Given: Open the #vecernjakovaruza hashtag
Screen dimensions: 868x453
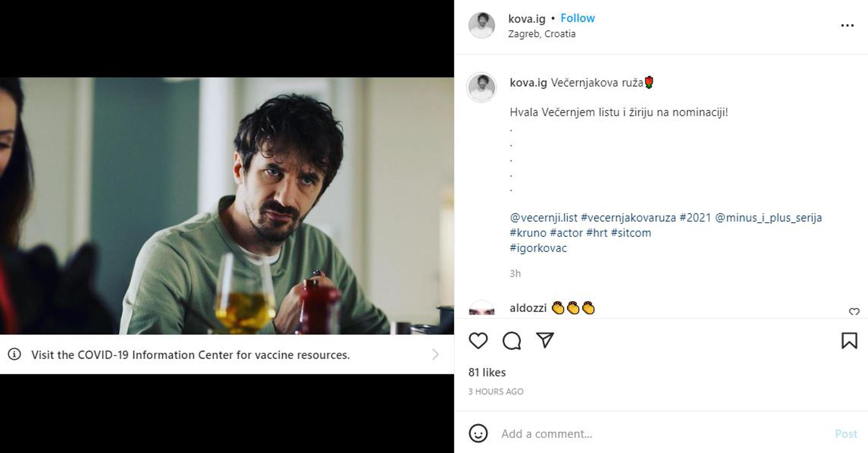Looking at the screenshot, I should (628, 218).
